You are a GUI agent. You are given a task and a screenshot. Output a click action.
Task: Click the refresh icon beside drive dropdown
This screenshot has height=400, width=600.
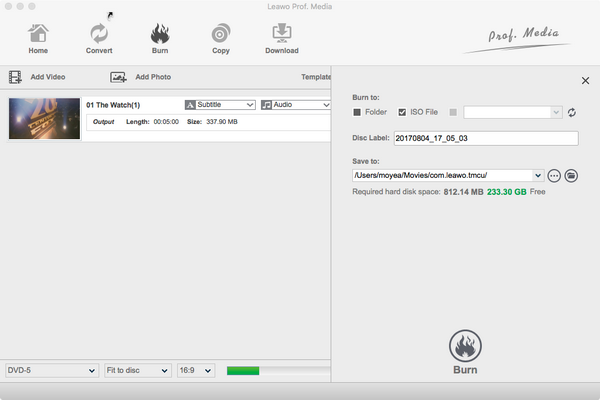[572, 113]
